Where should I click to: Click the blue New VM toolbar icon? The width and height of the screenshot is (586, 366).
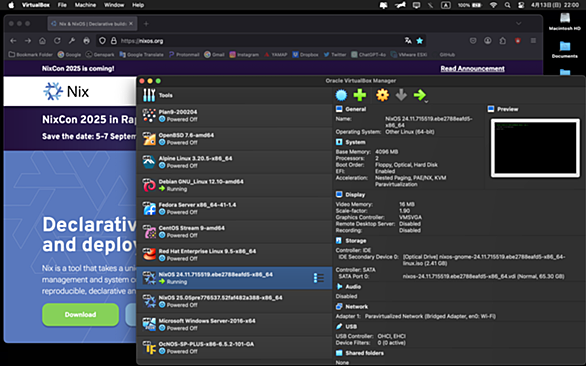(x=341, y=95)
